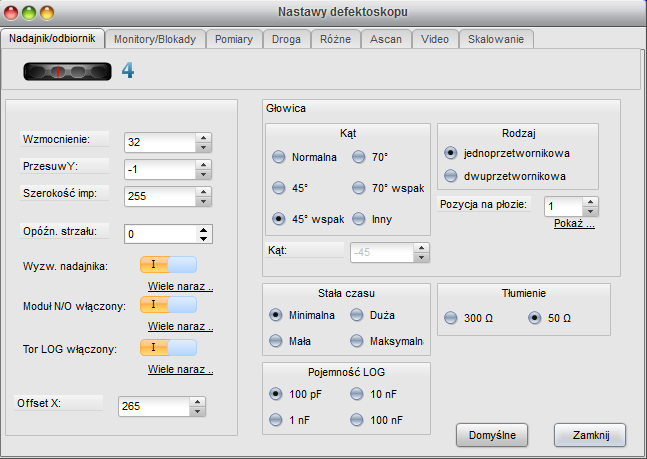This screenshot has height=459, width=647.
Task: Choose 10 nF LOG capacitance
Action: 359,395
